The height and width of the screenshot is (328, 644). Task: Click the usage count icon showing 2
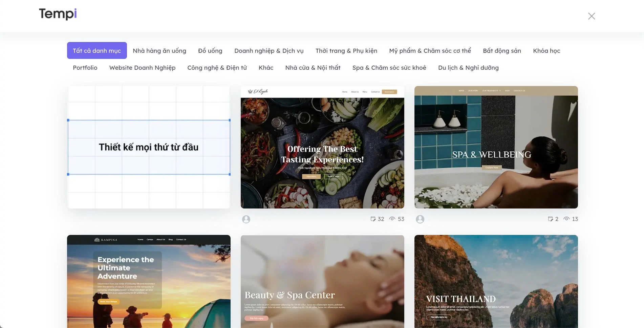[x=551, y=219]
